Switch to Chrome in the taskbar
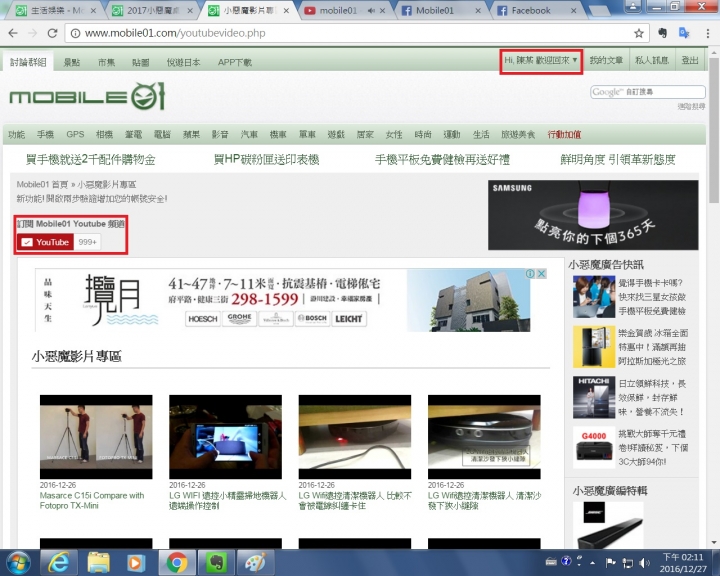 point(177,563)
